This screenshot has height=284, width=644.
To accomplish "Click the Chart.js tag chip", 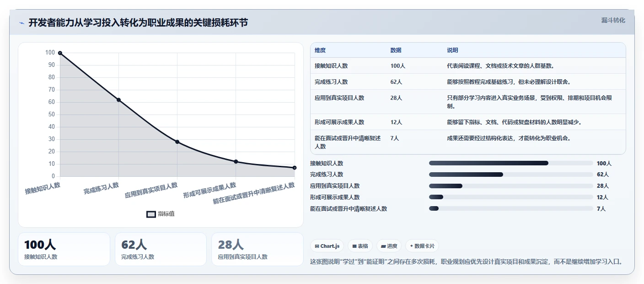I will click(327, 246).
